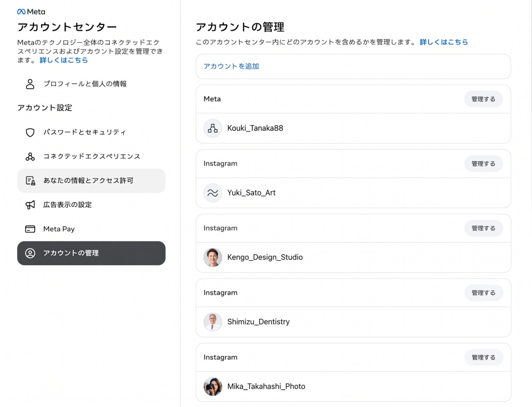Open 広告表示の設定
The height and width of the screenshot is (407, 532).
pyautogui.click(x=91, y=205)
